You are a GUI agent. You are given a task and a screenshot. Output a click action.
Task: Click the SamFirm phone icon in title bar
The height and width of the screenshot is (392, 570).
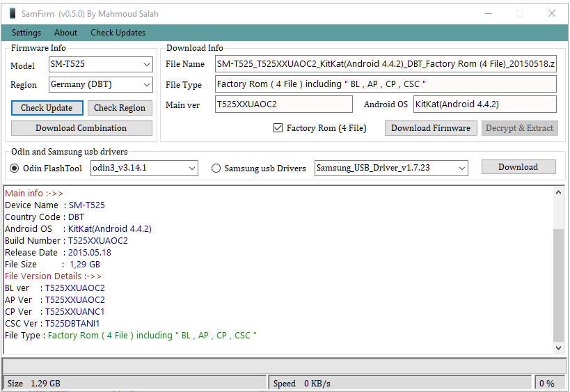click(x=13, y=13)
